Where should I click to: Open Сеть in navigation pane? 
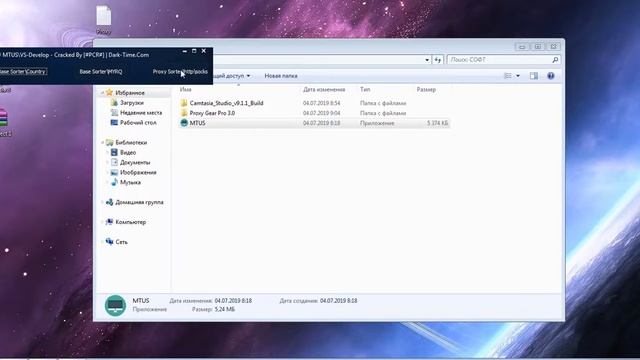pyautogui.click(x=121, y=242)
